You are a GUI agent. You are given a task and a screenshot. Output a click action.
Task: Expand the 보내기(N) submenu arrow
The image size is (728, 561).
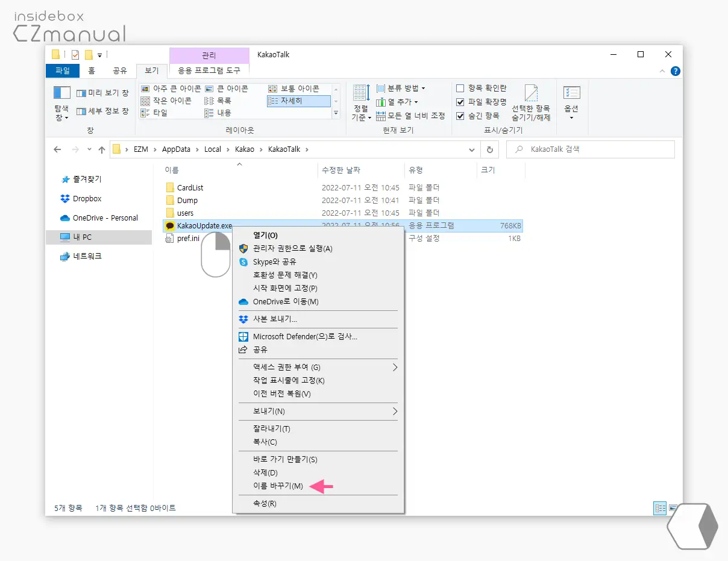(396, 411)
